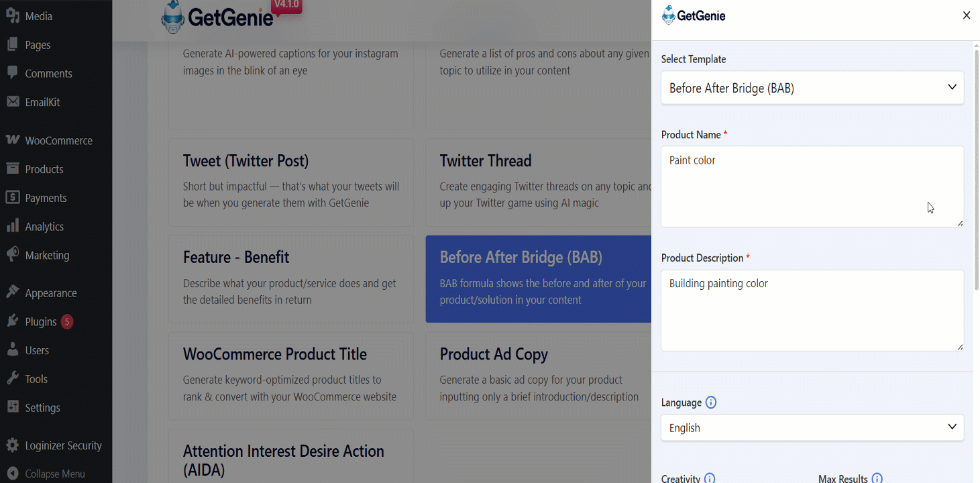Open the Select Template dropdown
This screenshot has width=980, height=483.
(812, 88)
